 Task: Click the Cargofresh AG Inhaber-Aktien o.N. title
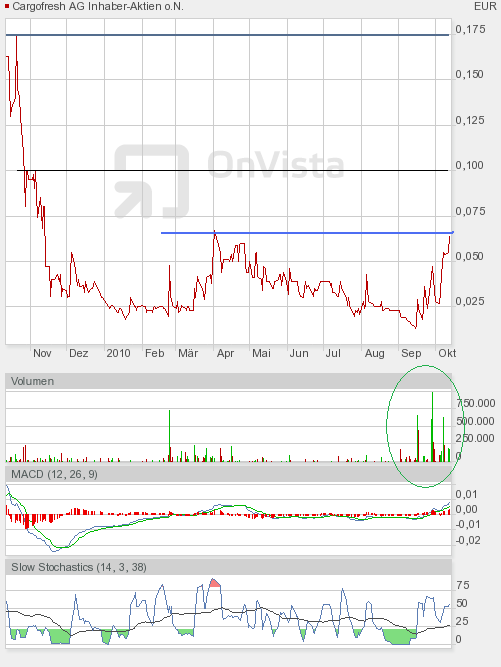click(x=98, y=6)
